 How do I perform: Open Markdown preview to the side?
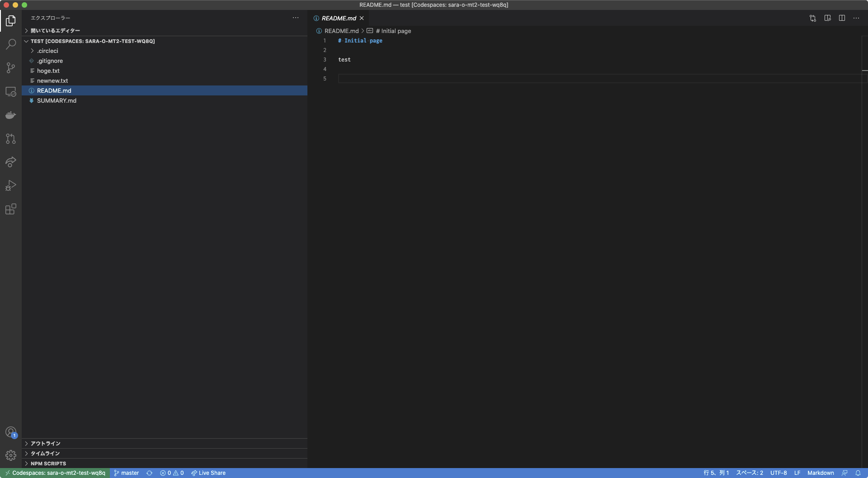[x=827, y=18]
